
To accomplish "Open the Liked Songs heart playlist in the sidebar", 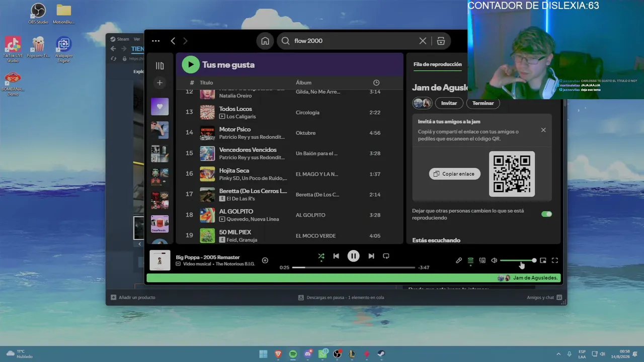I will pyautogui.click(x=159, y=106).
